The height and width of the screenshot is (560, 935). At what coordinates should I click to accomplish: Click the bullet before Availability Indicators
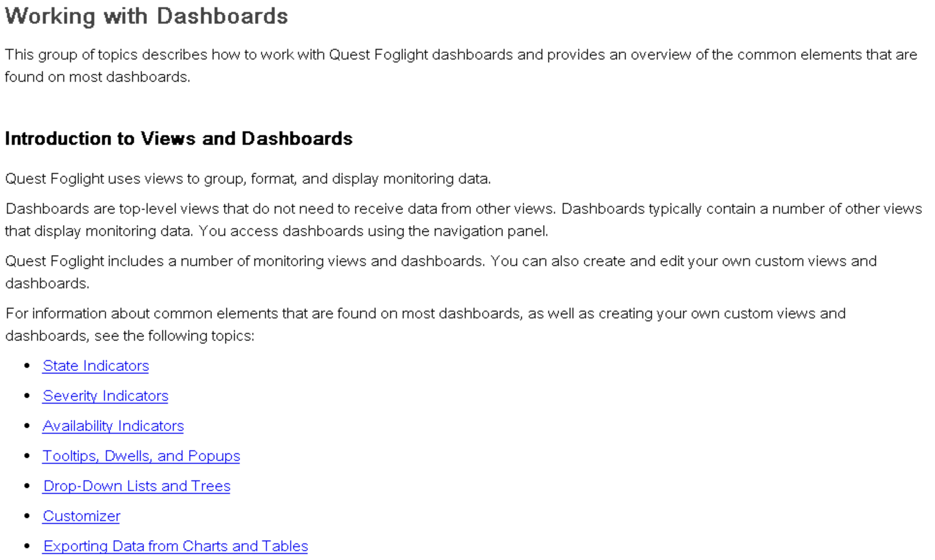tap(27, 426)
